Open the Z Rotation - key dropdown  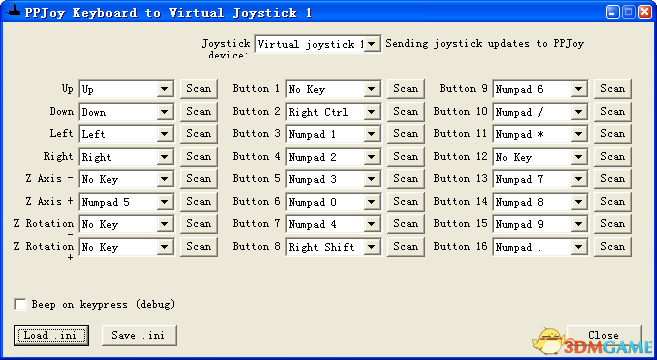coord(126,224)
